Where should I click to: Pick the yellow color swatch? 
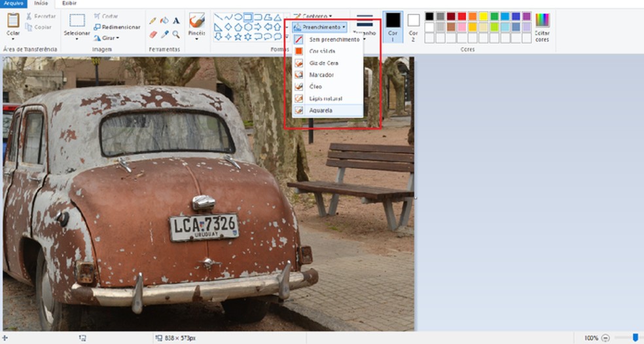[x=484, y=16]
